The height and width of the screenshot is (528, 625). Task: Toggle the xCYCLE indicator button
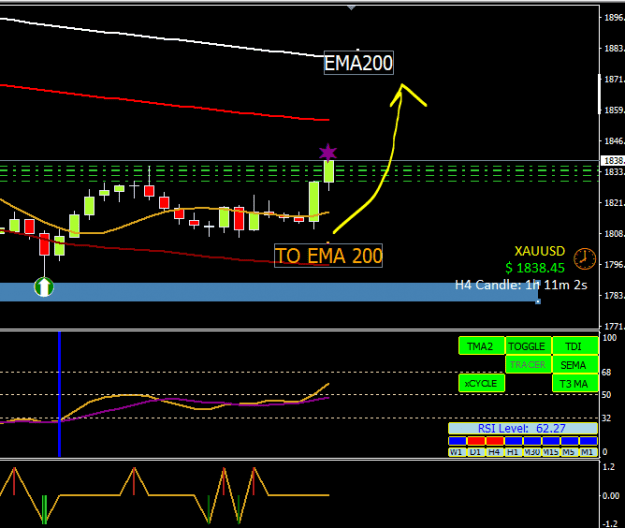[x=482, y=383]
